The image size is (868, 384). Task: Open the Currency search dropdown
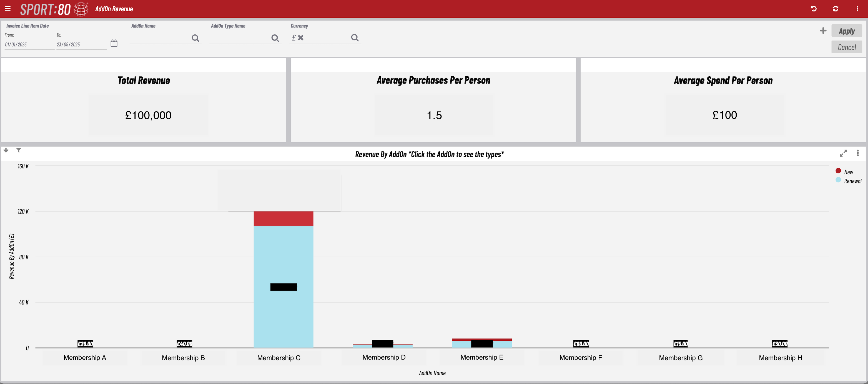355,38
